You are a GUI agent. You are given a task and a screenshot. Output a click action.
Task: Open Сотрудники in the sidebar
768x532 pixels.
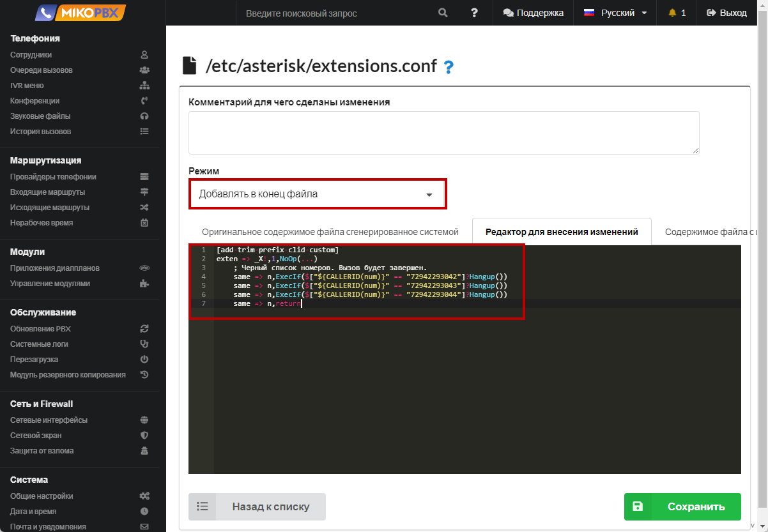(x=31, y=55)
